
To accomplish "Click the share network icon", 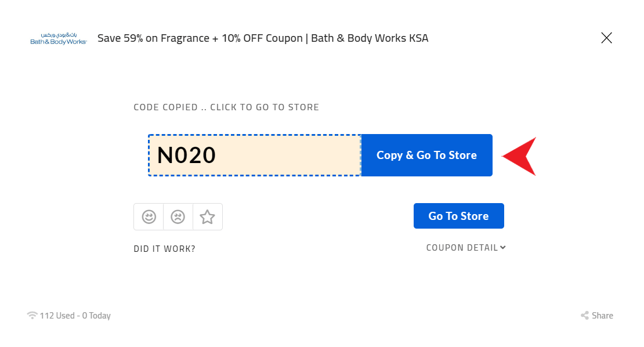I will click(585, 316).
